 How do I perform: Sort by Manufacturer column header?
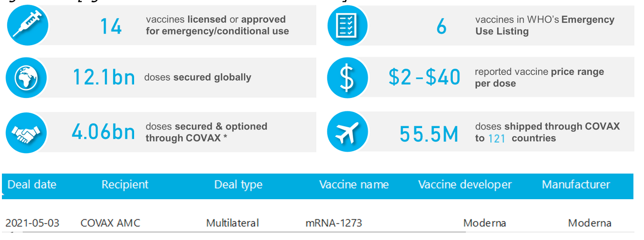click(576, 185)
